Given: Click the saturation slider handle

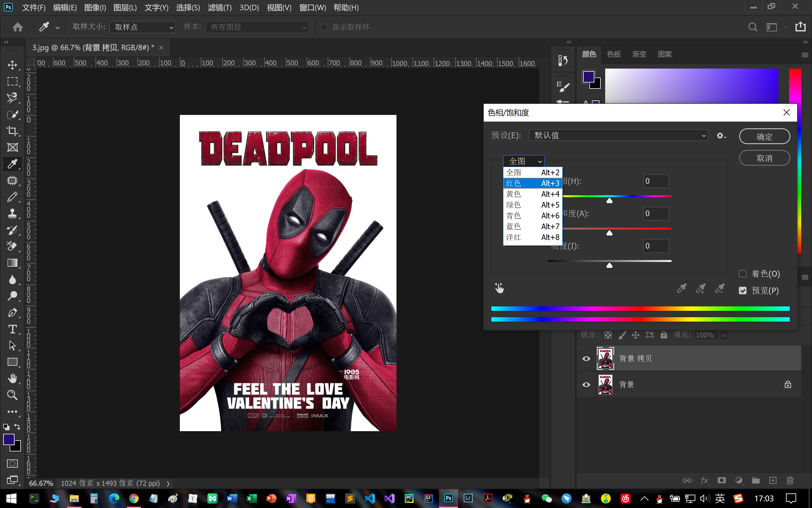Looking at the screenshot, I should (x=609, y=233).
